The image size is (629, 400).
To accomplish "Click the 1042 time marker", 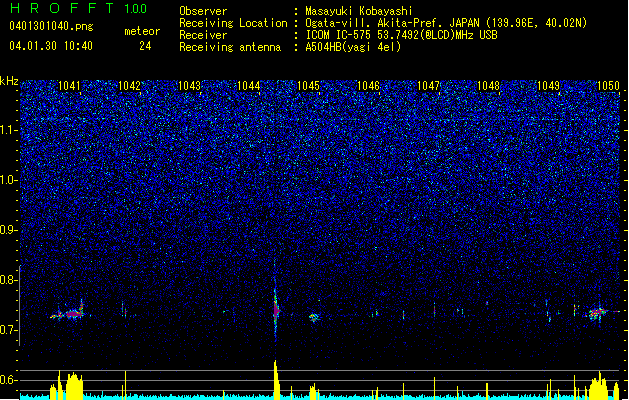I will click(129, 85).
